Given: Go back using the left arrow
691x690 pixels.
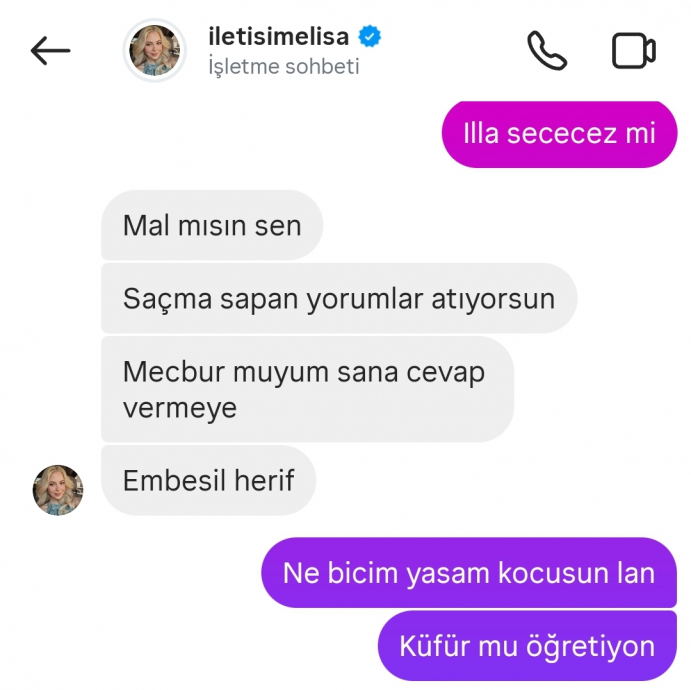Looking at the screenshot, I should (50, 51).
